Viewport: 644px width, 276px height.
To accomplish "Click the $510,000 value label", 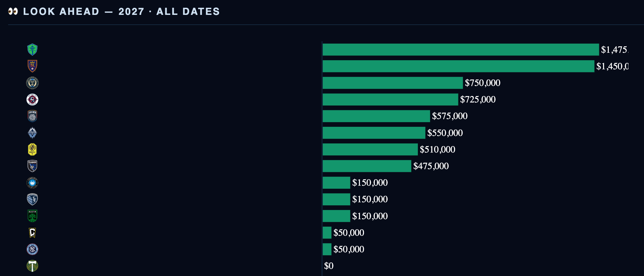I will 437,149.
